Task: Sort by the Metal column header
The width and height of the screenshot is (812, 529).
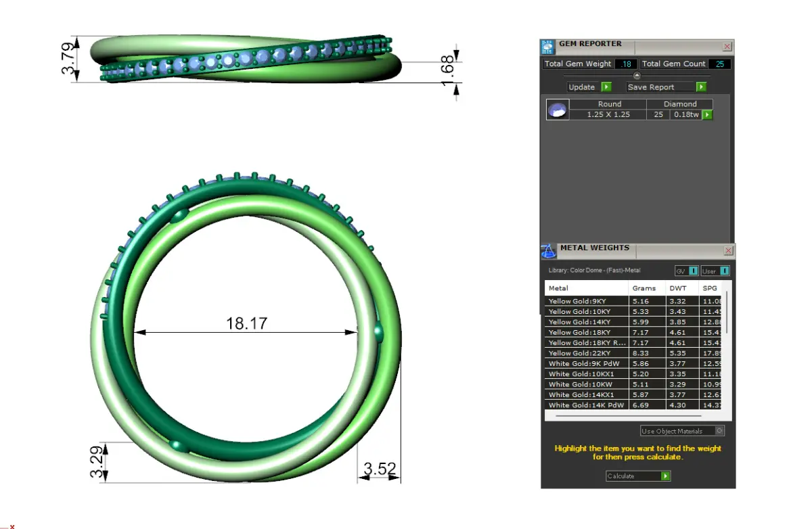Action: click(587, 288)
